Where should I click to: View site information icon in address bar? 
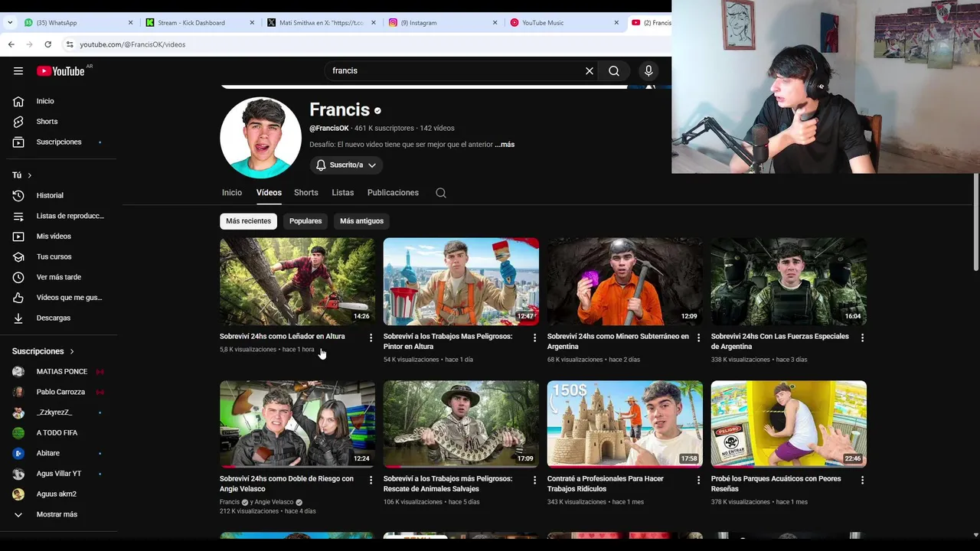coord(70,44)
